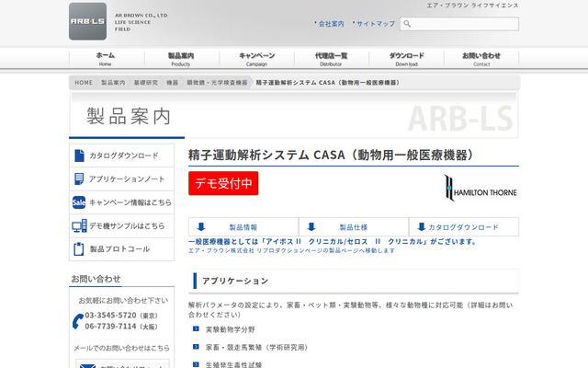Click the お問い合わせ sidebar heading
The image size is (588, 368).
pyautogui.click(x=96, y=279)
